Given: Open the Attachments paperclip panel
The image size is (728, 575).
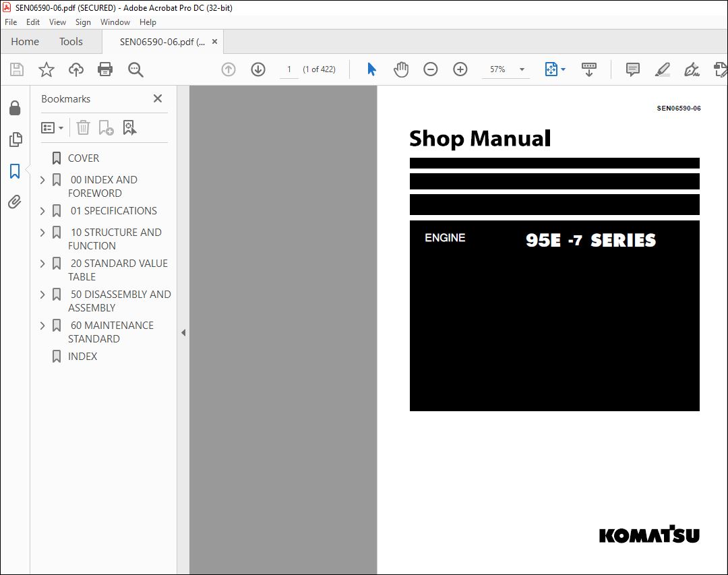Looking at the screenshot, I should coord(15,202).
